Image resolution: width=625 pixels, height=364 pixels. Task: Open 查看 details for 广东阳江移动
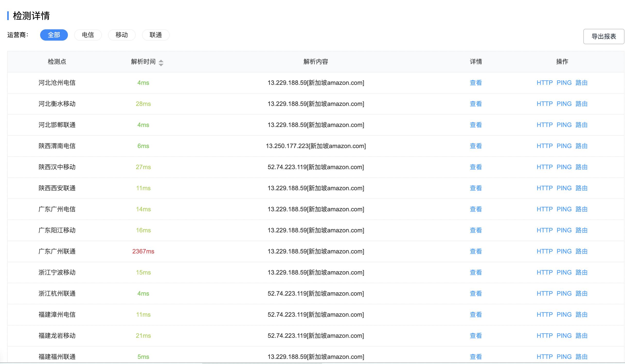click(x=476, y=230)
